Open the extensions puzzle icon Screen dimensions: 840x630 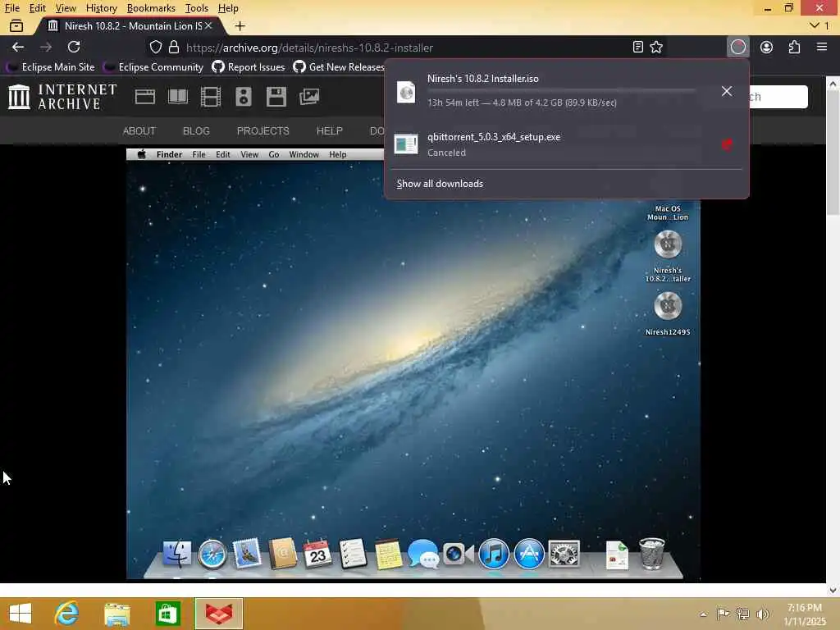[794, 47]
